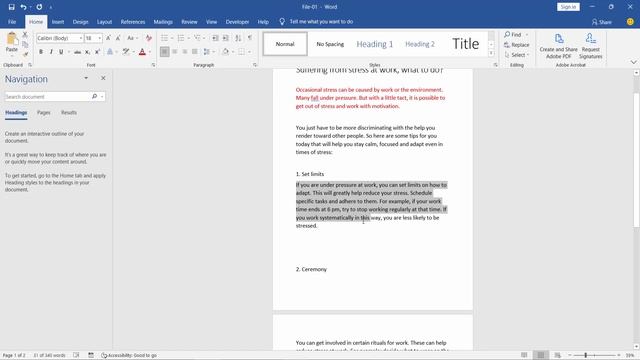The width and height of the screenshot is (640, 360).
Task: Click the Repeat/Redo icon
Action: 39,7
